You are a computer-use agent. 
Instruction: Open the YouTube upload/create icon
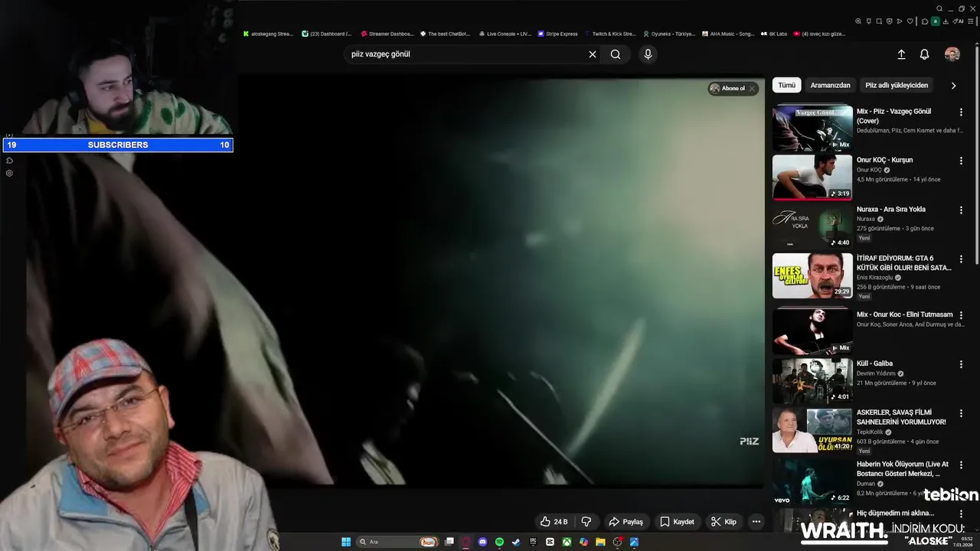[x=901, y=54]
